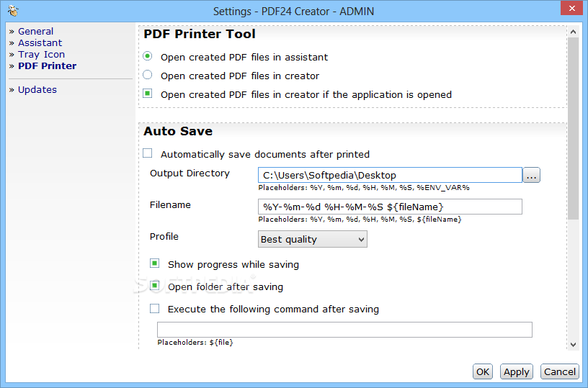This screenshot has width=588, height=388.
Task: Click the Apply button
Action: 517,371
